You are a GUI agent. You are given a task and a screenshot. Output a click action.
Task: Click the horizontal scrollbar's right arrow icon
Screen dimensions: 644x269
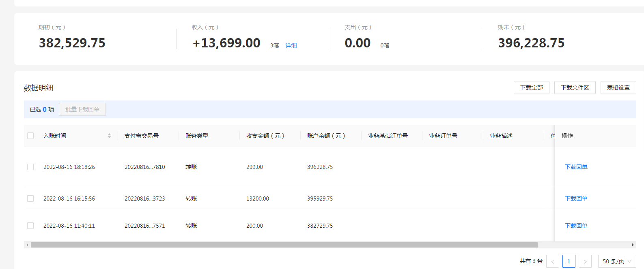(633, 245)
